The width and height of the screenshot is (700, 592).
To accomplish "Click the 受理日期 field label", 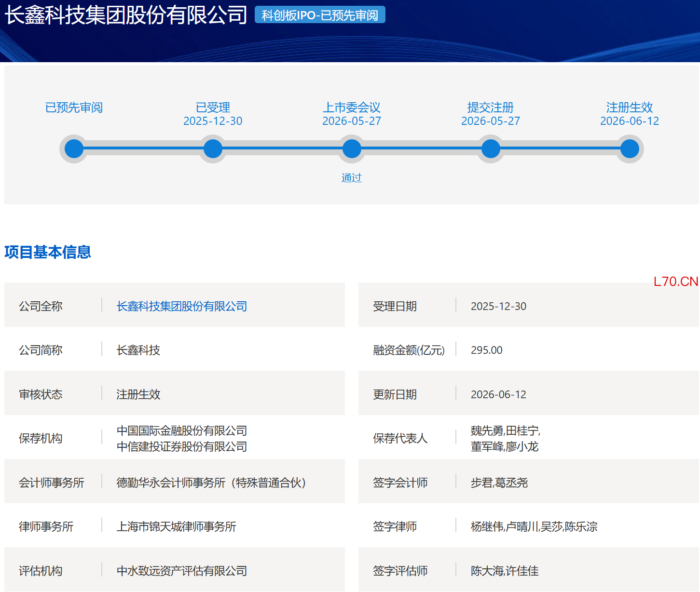I will click(395, 306).
